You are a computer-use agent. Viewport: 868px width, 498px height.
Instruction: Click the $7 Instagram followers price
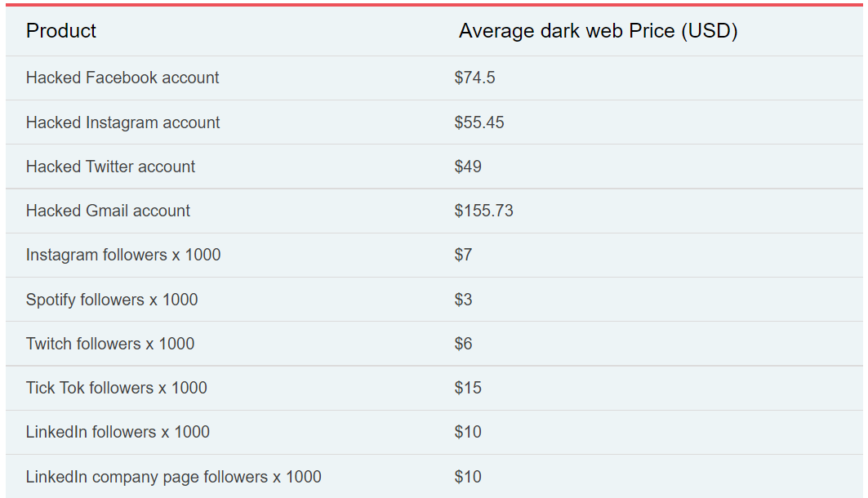[463, 255]
